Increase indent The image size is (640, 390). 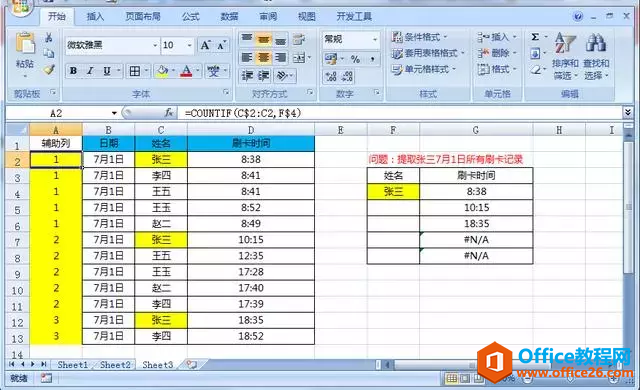(264, 75)
